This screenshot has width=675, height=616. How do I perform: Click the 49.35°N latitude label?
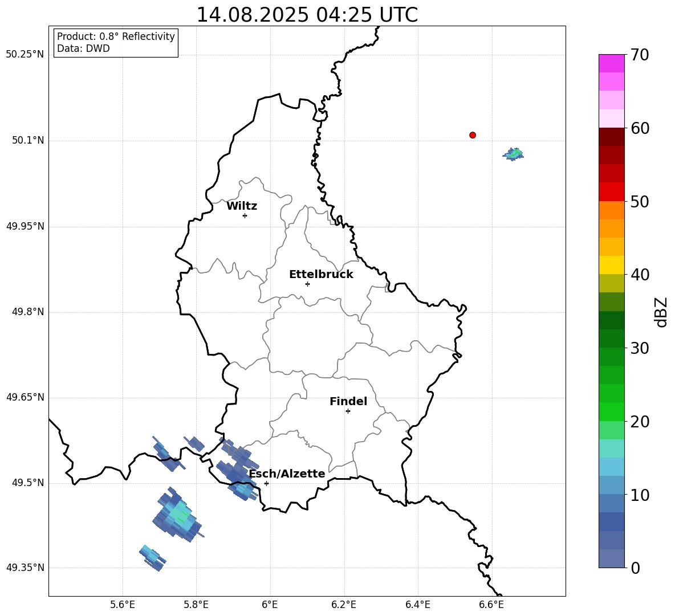[x=25, y=568]
